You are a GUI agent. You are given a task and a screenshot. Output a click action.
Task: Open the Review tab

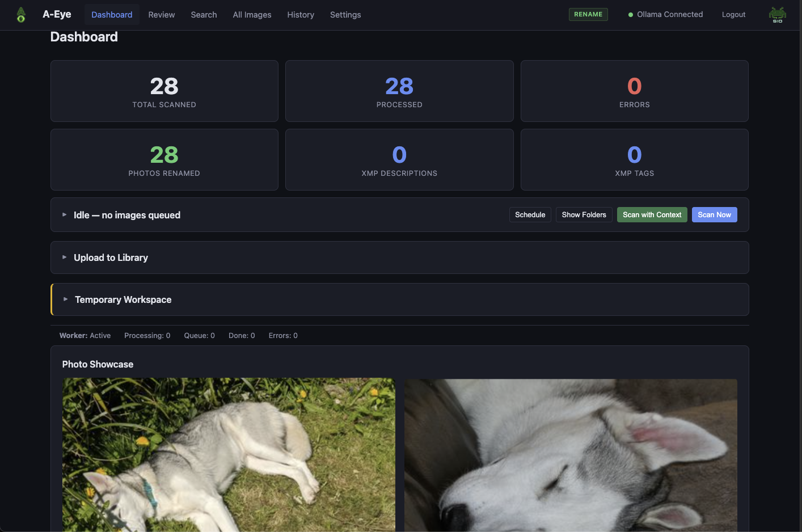(x=162, y=15)
